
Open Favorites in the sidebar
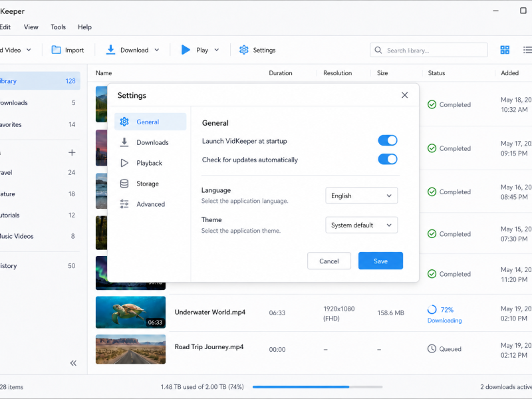39,124
